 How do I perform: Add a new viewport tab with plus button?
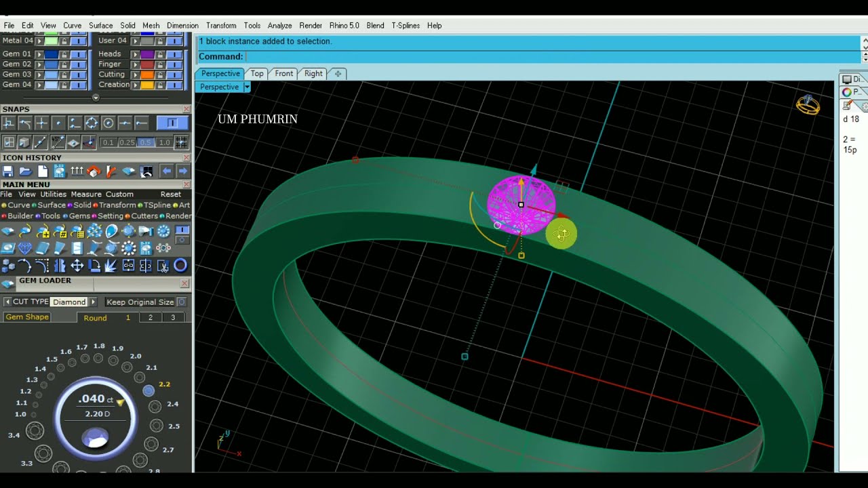click(x=338, y=73)
